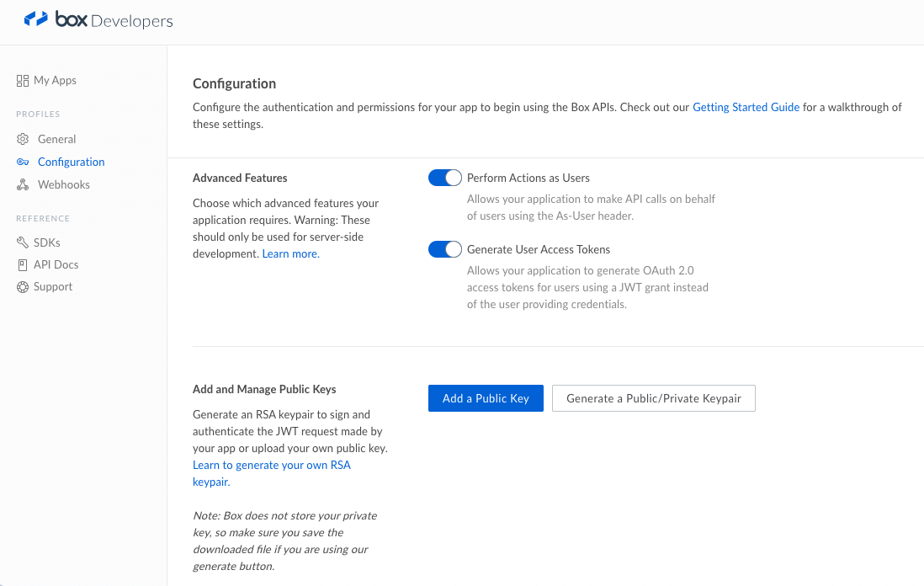924x586 pixels.
Task: Click the 'Developers' text in the header
Action: pos(132,21)
